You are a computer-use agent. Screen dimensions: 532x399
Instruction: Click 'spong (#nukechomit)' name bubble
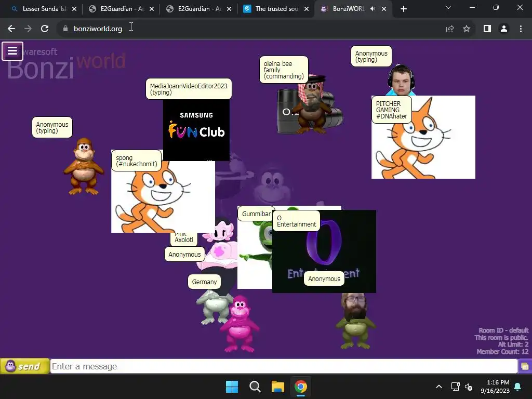pyautogui.click(x=137, y=161)
